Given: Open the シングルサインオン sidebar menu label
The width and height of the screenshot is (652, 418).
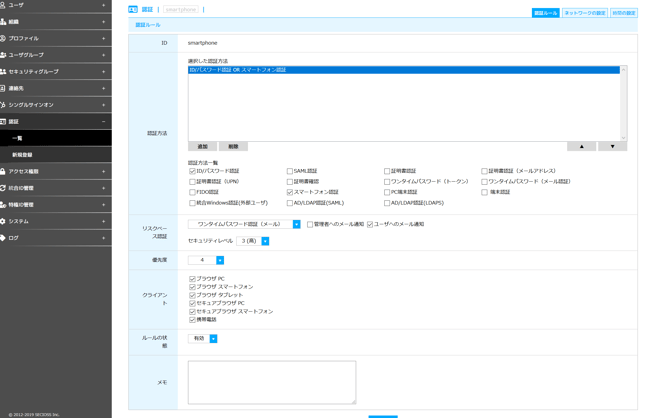Looking at the screenshot, I should [x=31, y=105].
